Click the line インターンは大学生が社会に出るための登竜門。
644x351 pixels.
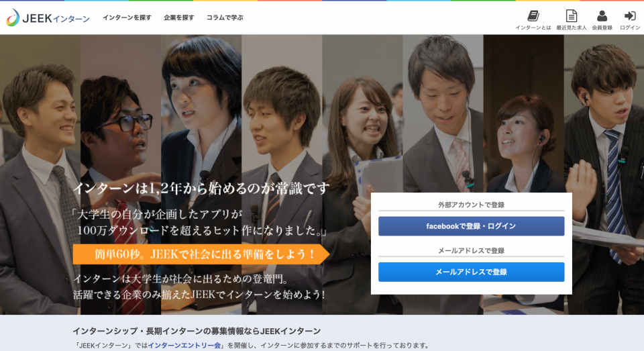(x=180, y=279)
